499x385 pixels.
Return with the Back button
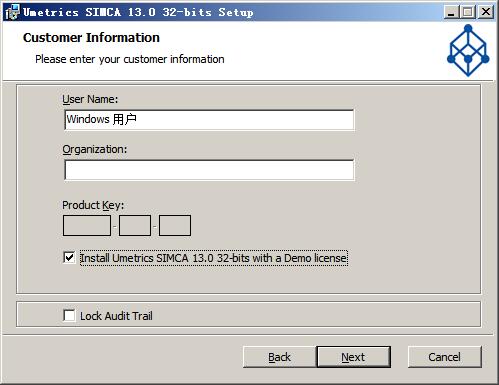[280, 357]
